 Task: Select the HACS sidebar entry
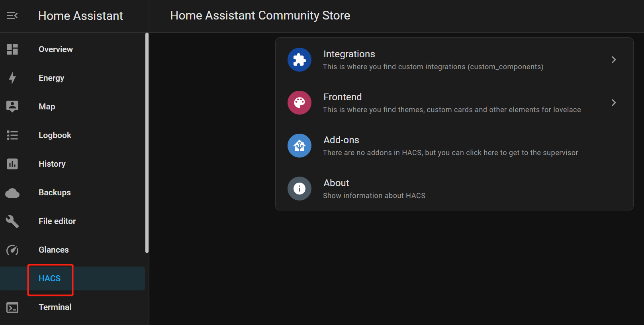tap(72, 278)
